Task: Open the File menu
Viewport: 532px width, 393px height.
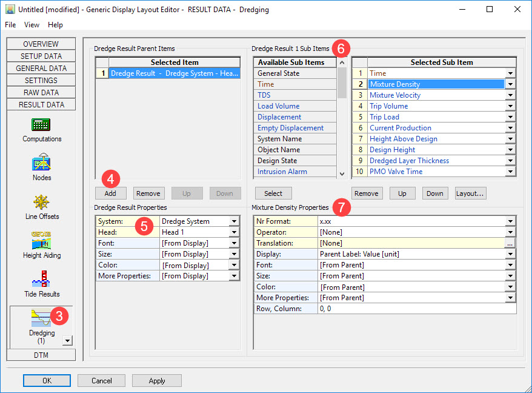Action: click(x=11, y=25)
